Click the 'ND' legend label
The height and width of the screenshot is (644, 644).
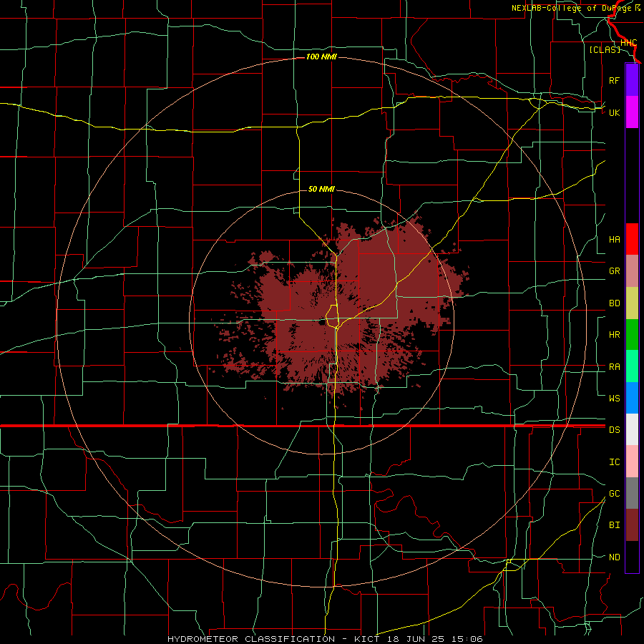coord(614,557)
